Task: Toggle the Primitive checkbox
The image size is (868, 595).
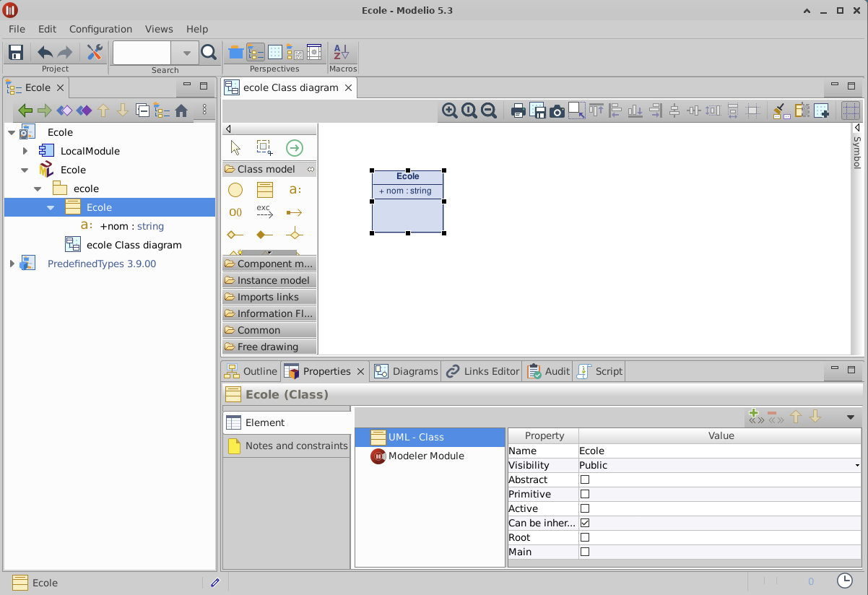Action: click(x=585, y=494)
